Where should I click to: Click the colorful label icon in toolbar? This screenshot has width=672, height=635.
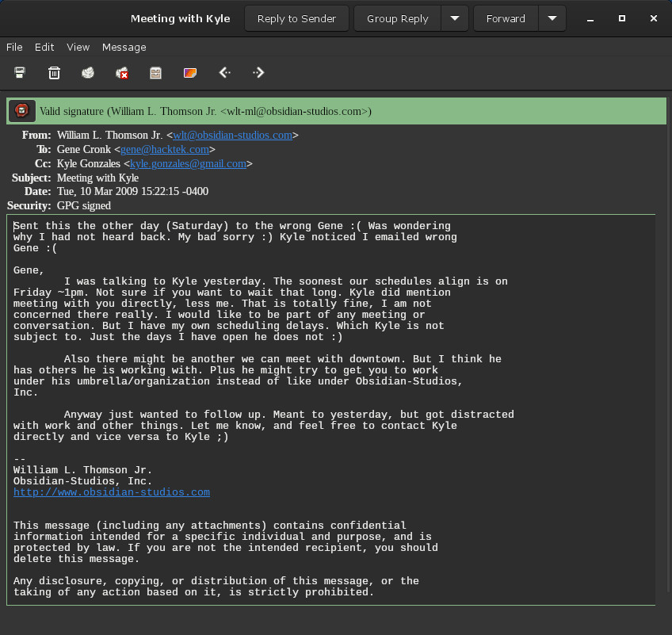click(190, 73)
